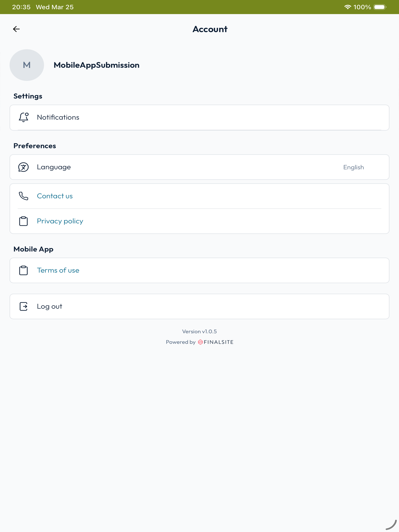Tap the Version v1.0.5 label
399x532 pixels.
click(199, 331)
